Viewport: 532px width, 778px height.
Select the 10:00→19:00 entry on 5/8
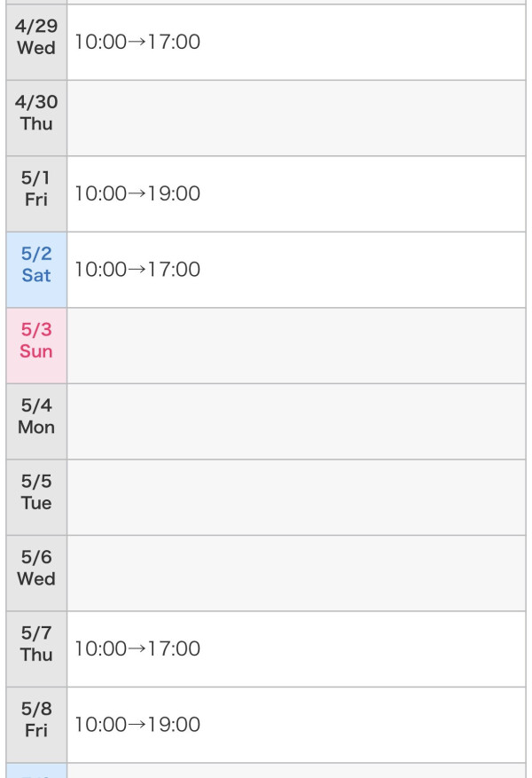coord(137,725)
